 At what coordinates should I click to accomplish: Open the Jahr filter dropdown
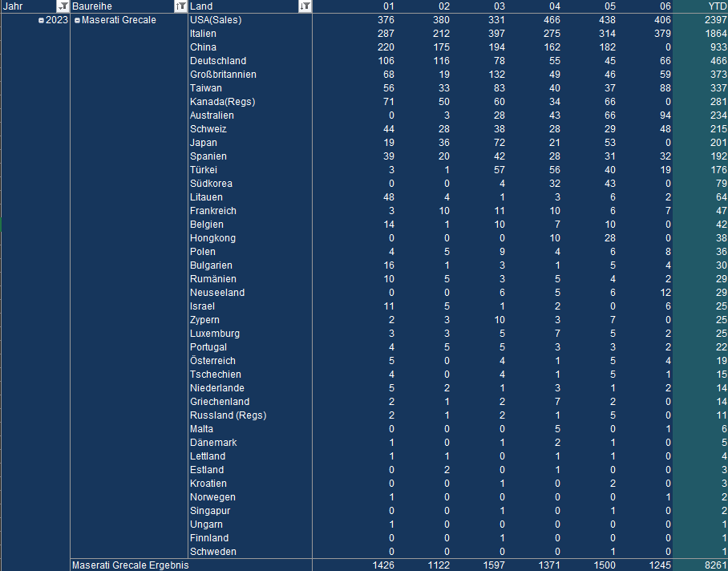point(63,6)
